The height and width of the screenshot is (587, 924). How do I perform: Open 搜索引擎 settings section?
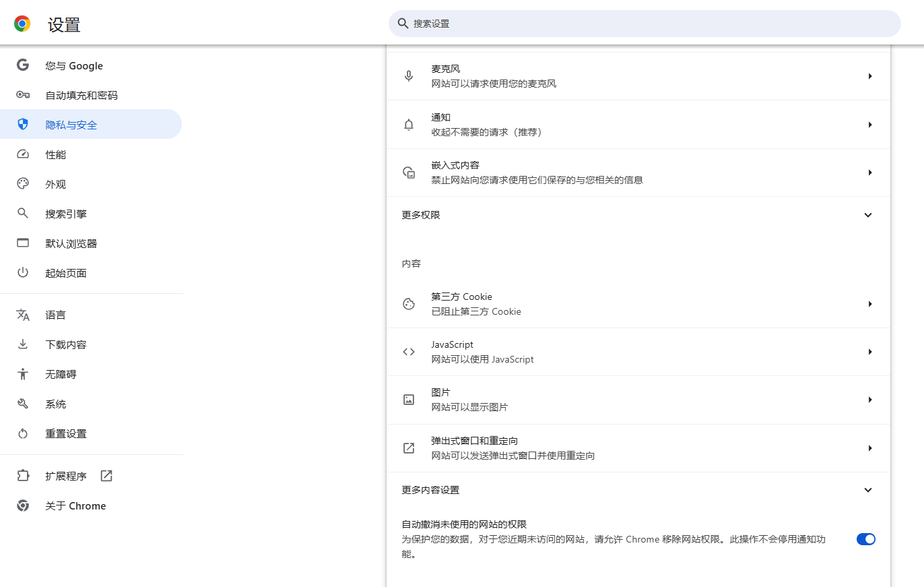tap(91, 214)
